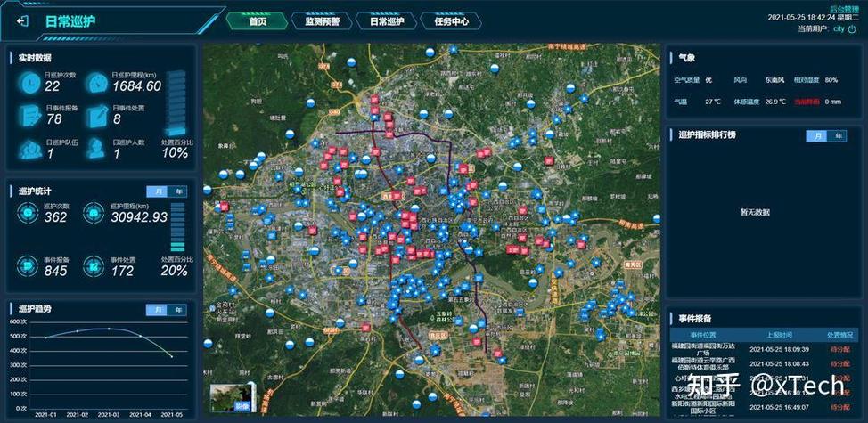Click the 首页 button in top navigation
Screen dimensions: 868x423
(258, 21)
